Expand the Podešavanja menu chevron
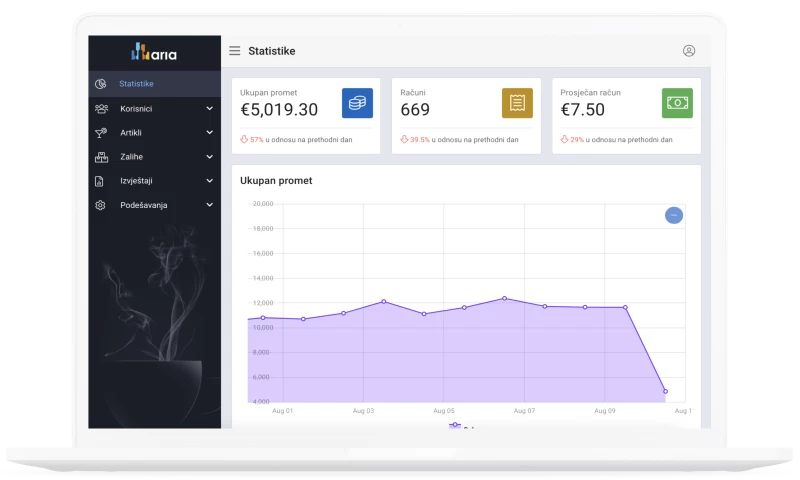The height and width of the screenshot is (480, 800). pos(210,205)
